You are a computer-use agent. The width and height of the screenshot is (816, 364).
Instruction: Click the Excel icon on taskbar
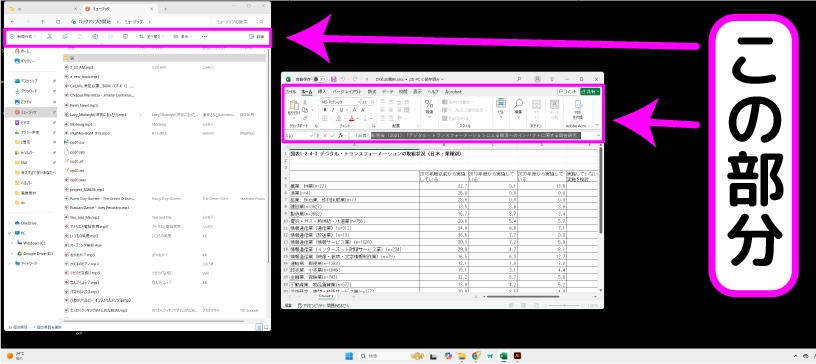click(x=503, y=356)
